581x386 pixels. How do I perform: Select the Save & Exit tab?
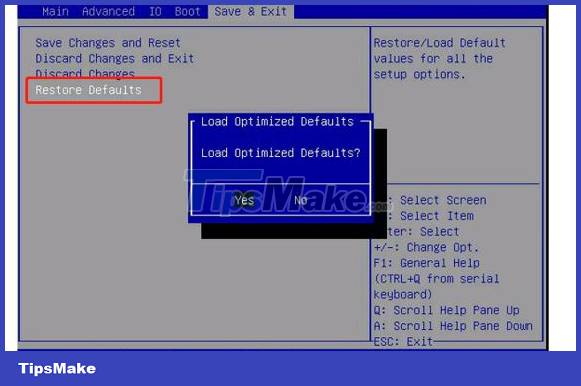click(x=251, y=11)
